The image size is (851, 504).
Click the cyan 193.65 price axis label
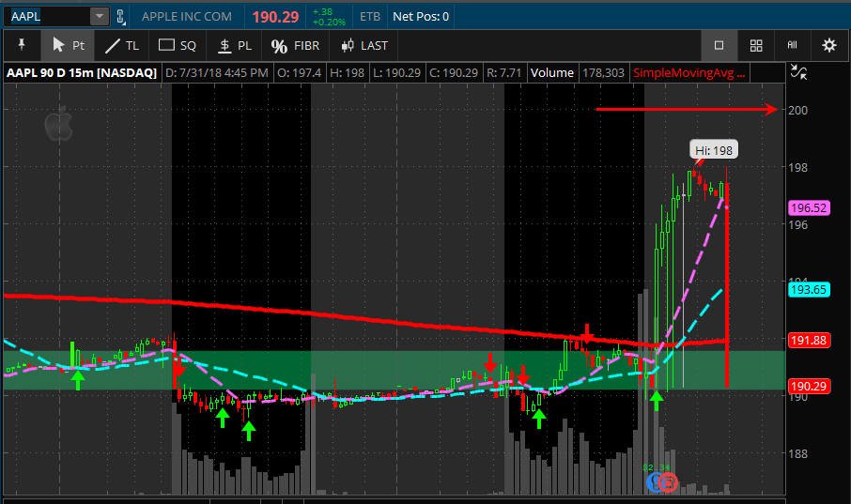point(809,289)
